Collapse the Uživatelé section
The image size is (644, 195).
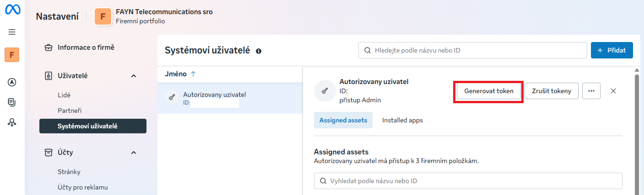click(x=134, y=76)
